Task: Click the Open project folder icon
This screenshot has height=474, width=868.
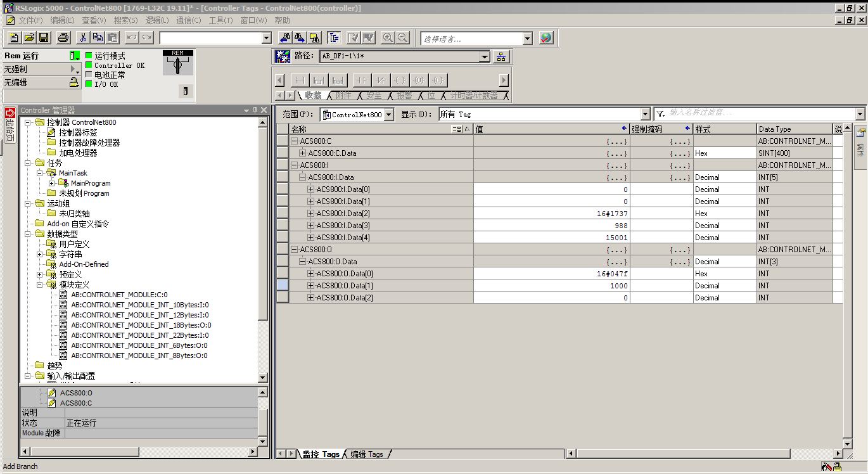Action: click(x=29, y=38)
